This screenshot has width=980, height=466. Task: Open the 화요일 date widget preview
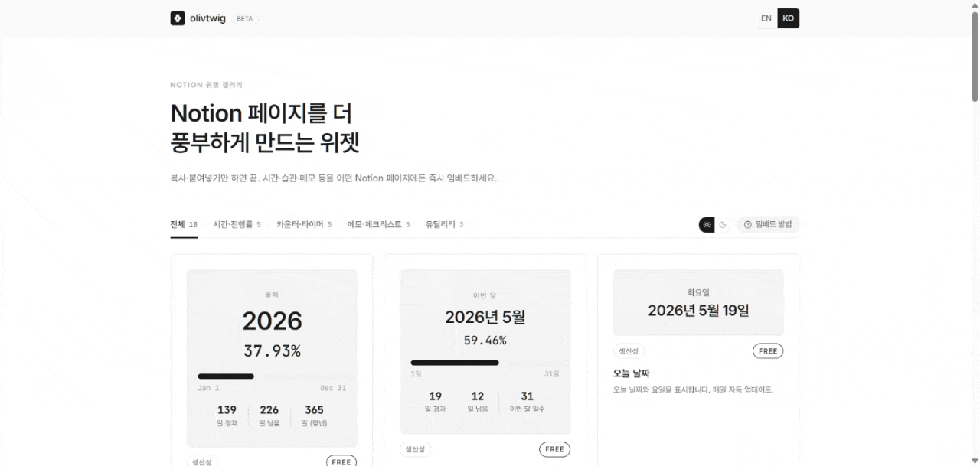pyautogui.click(x=698, y=302)
